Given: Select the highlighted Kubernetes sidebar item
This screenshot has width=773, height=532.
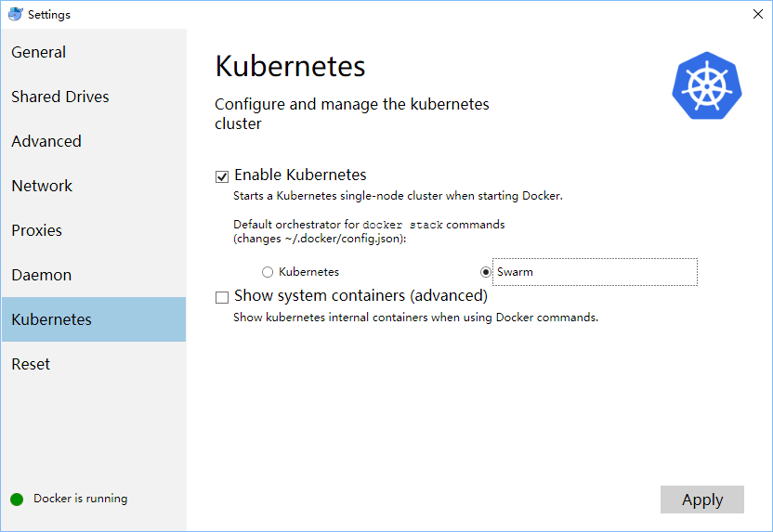Looking at the screenshot, I should [94, 319].
